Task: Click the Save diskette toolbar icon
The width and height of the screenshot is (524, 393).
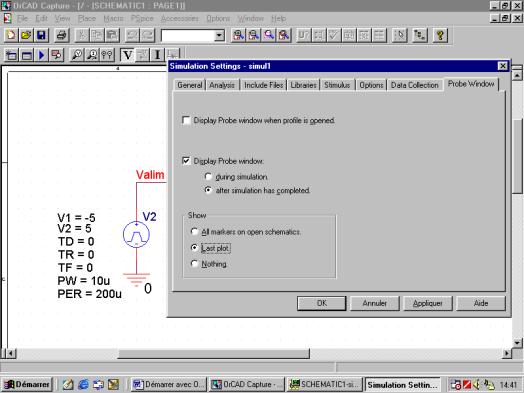Action: (x=41, y=35)
